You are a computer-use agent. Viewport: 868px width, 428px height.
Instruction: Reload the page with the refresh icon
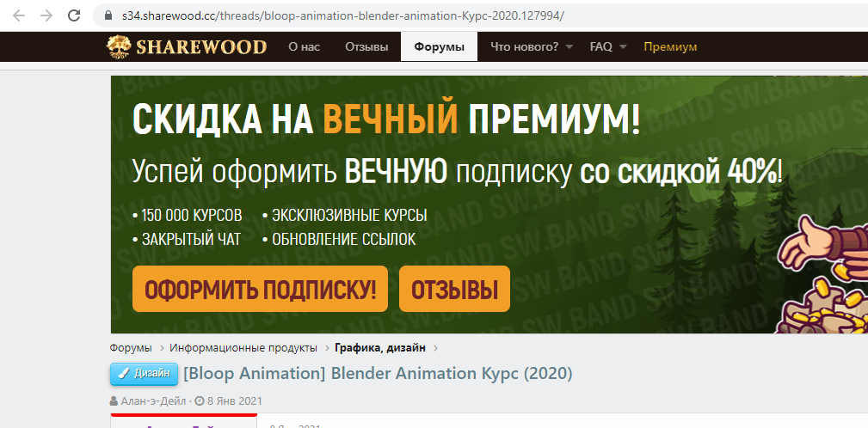pos(74,15)
